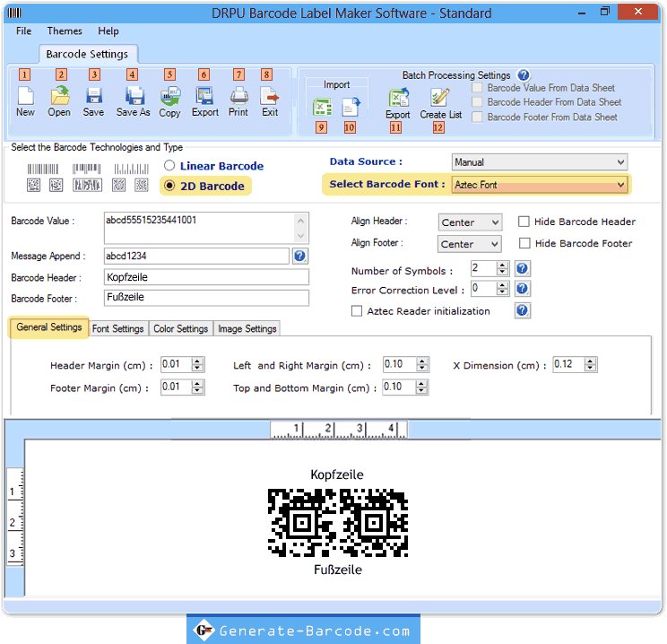Check Aztec Reader initialization box
The image size is (667, 644).
pyautogui.click(x=357, y=310)
